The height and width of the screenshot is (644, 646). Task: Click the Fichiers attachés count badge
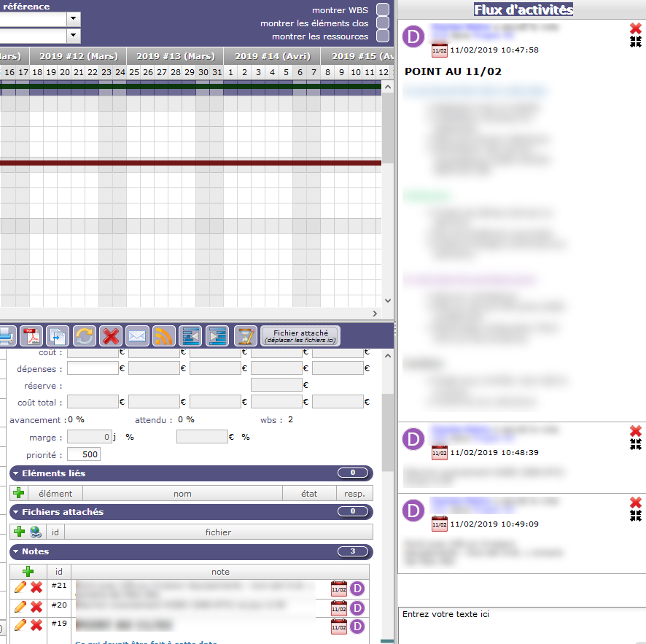[x=353, y=511]
